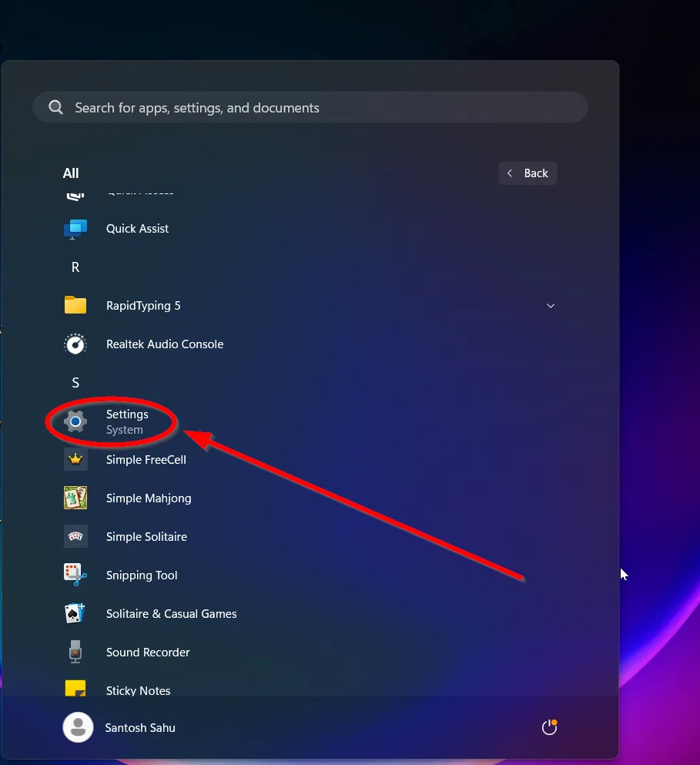Expand the RapidTyping 5 folder
Screen dimensions: 700x765
pyautogui.click(x=551, y=305)
